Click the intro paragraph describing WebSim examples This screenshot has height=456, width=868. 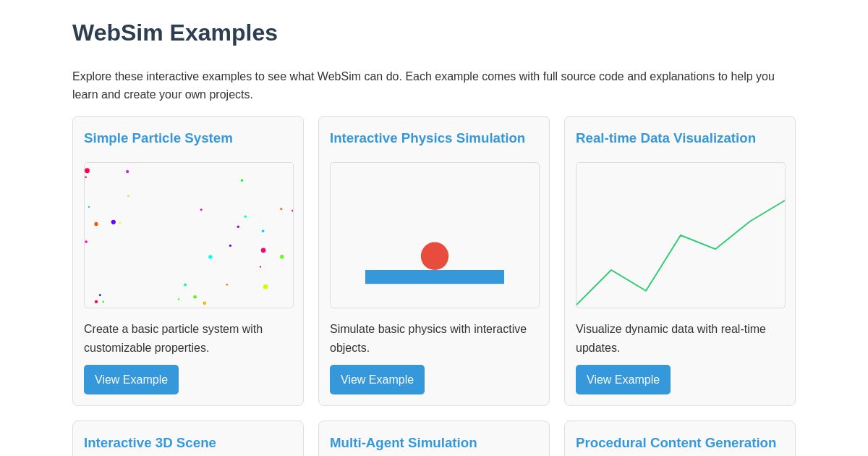coord(423,85)
